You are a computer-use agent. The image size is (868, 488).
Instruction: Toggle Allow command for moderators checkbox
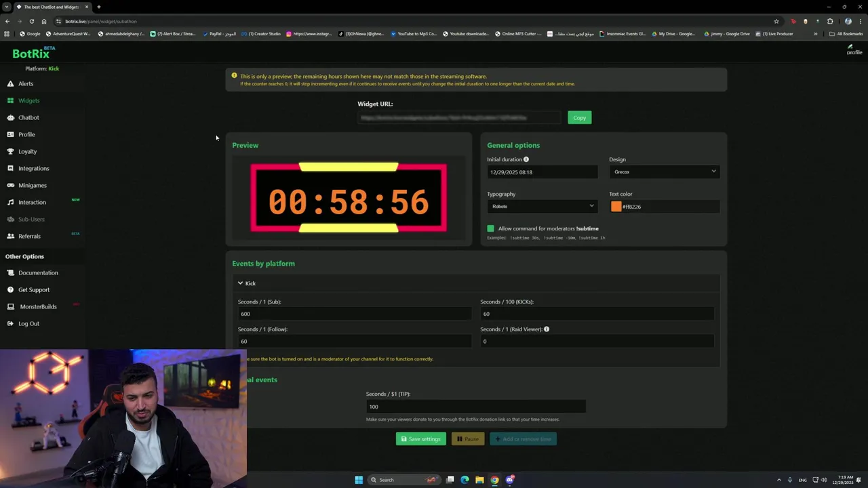491,228
